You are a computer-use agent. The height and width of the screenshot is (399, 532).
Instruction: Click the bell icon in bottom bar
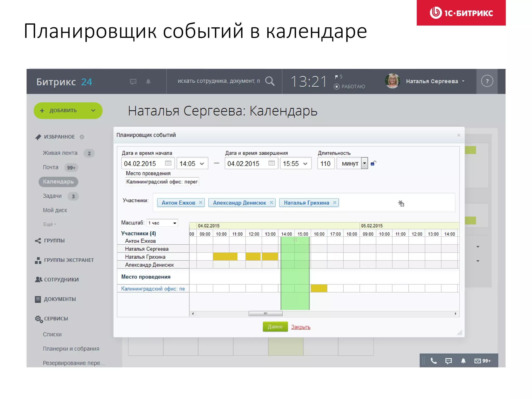point(463,361)
